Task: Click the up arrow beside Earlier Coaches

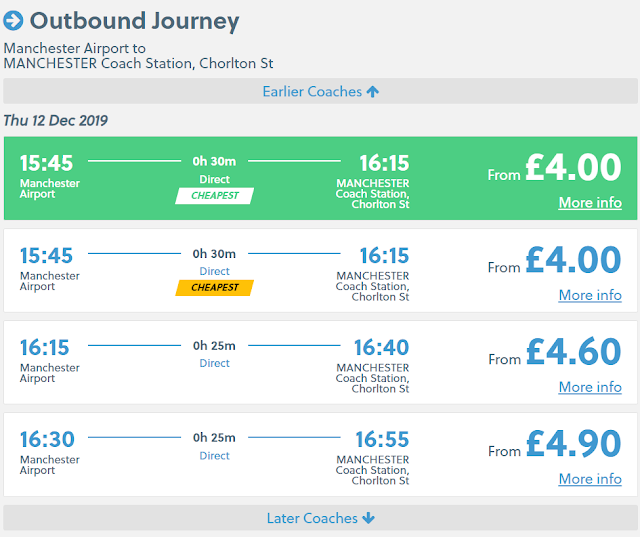Action: pos(373,92)
